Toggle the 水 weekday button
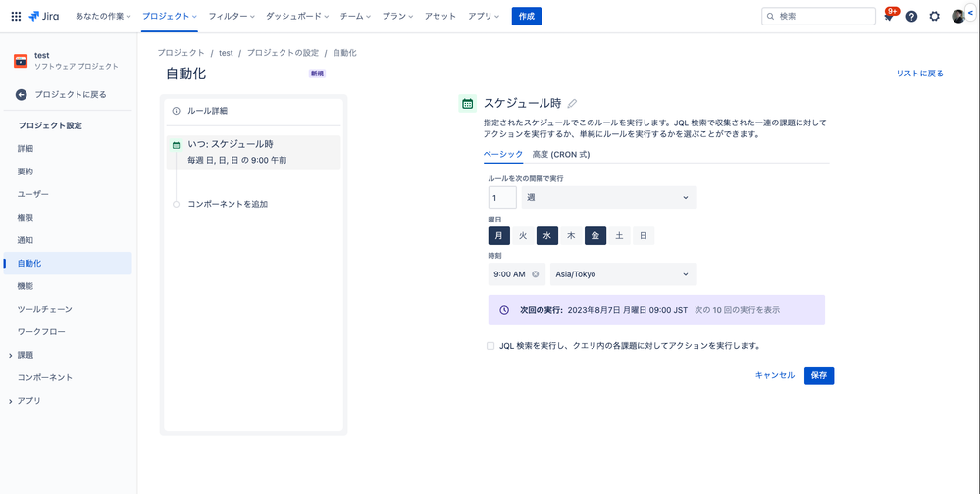Viewport: 980px width, 494px height. [x=546, y=236]
